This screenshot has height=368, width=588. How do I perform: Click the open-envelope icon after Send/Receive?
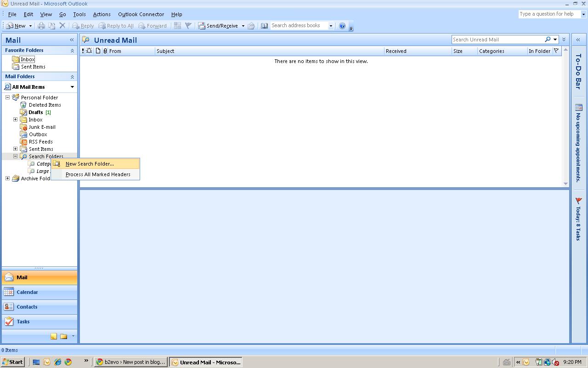point(251,26)
